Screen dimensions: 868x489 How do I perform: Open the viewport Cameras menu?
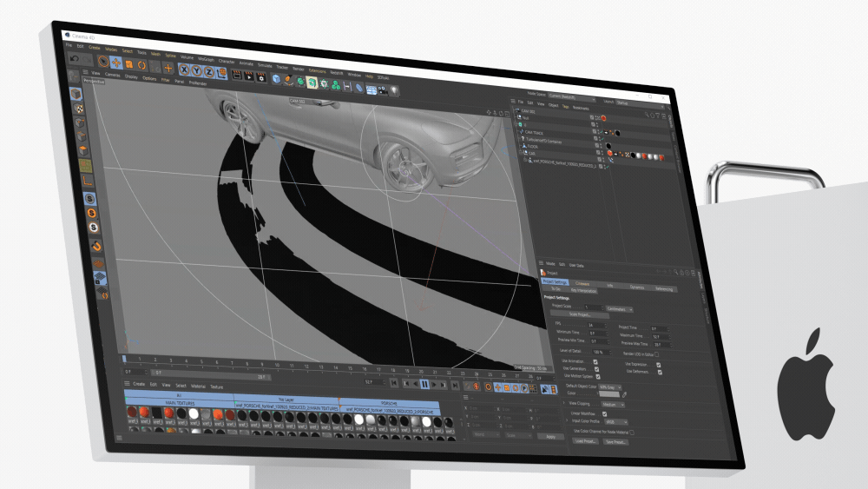click(112, 75)
